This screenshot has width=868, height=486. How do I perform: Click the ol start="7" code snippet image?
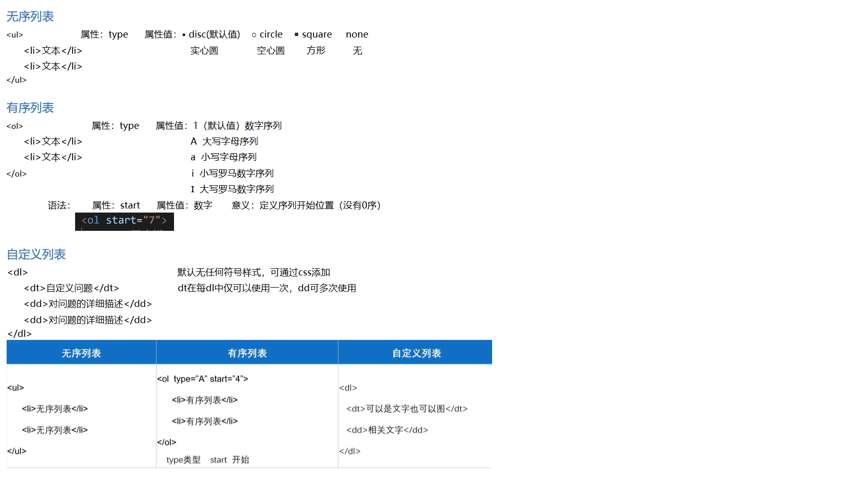[124, 221]
